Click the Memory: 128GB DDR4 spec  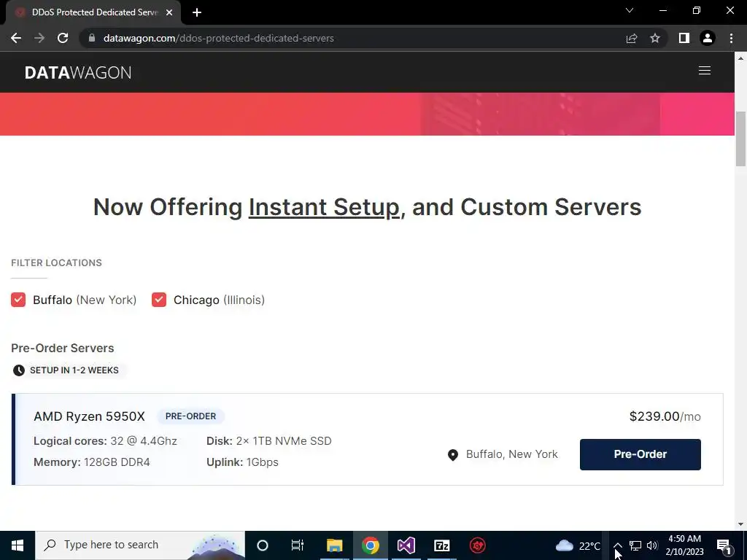point(91,462)
